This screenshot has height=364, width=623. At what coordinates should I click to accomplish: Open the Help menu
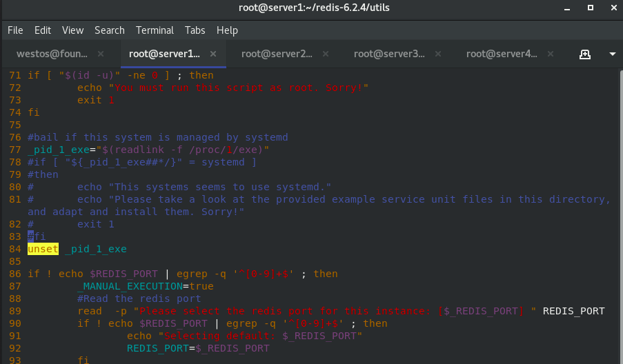point(227,30)
